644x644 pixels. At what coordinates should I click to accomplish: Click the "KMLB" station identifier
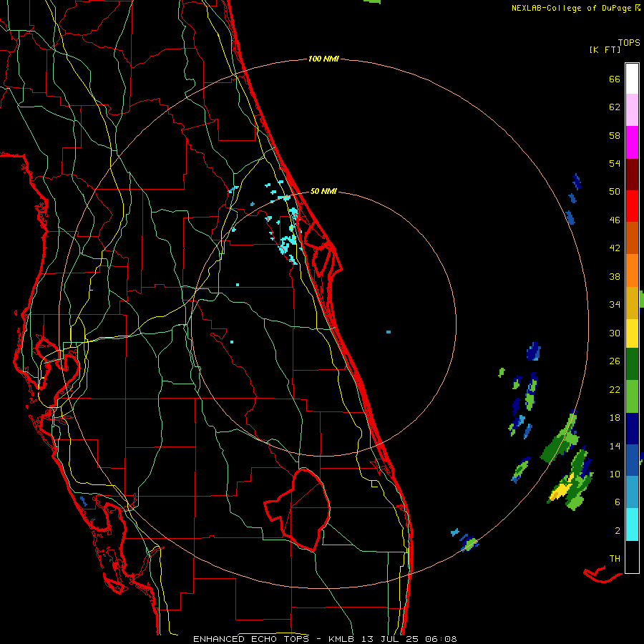(x=343, y=639)
